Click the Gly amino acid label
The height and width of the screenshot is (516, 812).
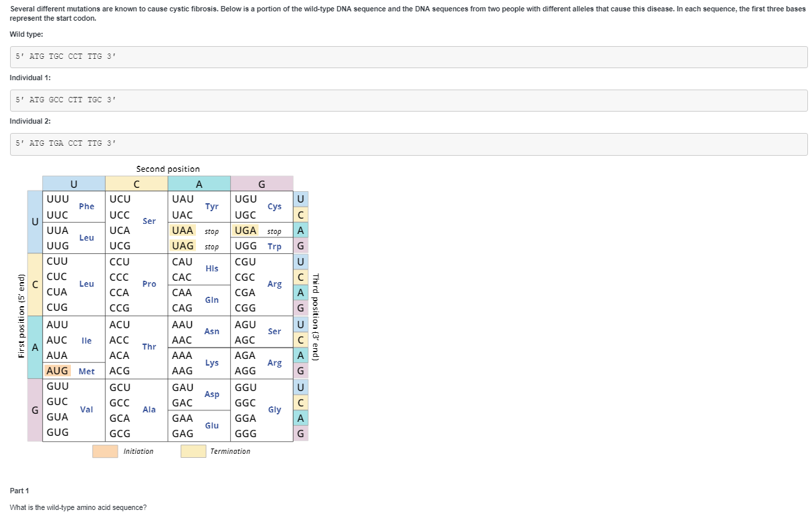click(x=274, y=410)
